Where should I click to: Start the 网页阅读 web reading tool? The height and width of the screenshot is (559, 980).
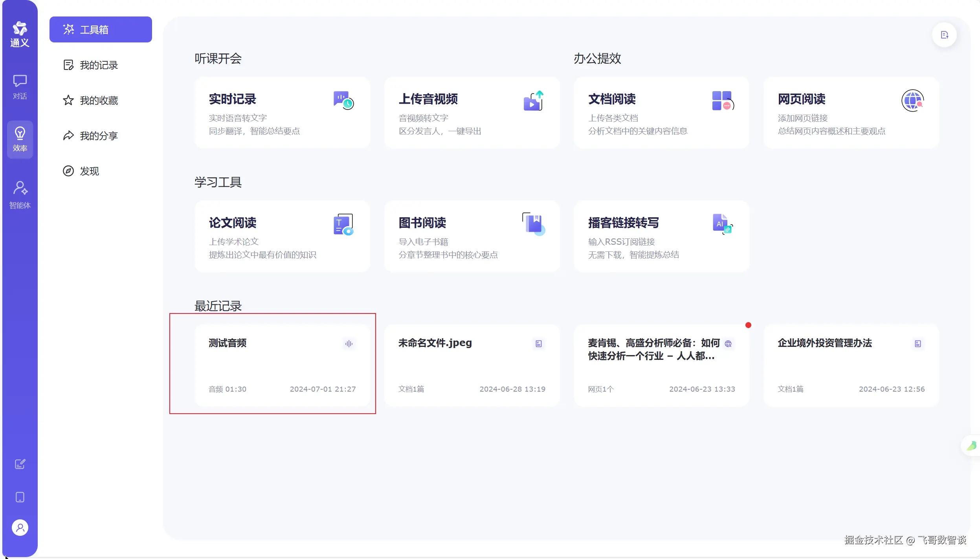coord(851,113)
